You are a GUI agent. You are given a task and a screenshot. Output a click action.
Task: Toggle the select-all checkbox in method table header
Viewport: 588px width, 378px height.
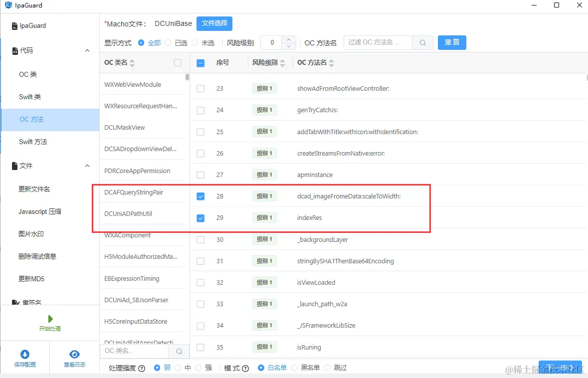(x=200, y=63)
